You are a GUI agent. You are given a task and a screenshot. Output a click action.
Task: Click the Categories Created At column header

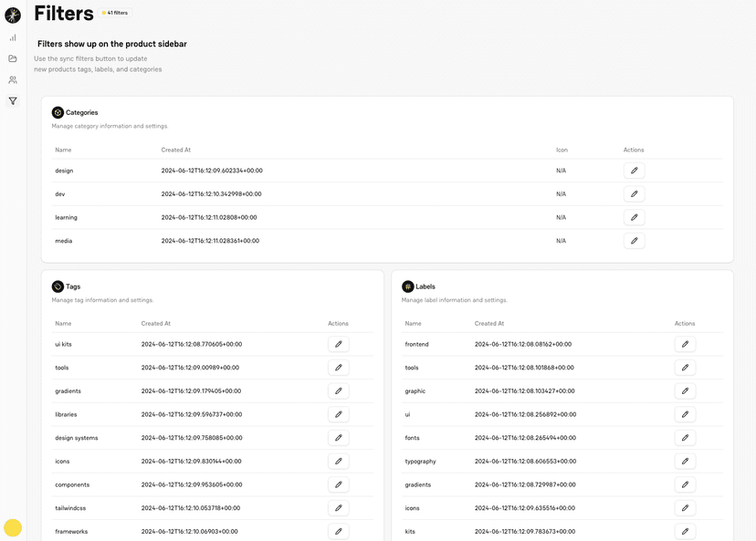pyautogui.click(x=176, y=150)
